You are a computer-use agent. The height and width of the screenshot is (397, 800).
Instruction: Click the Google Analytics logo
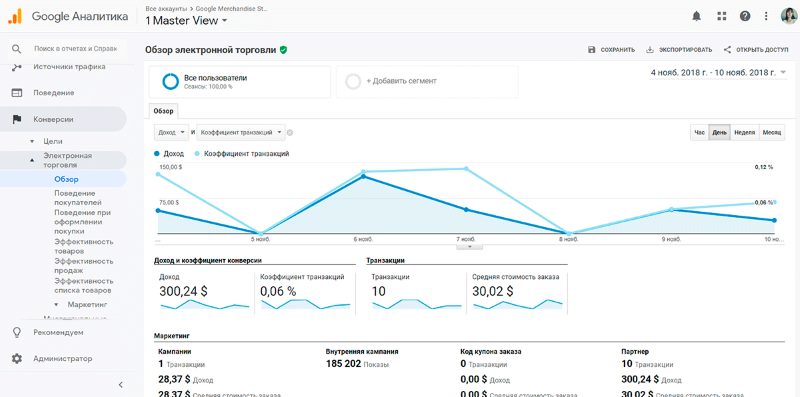point(15,16)
